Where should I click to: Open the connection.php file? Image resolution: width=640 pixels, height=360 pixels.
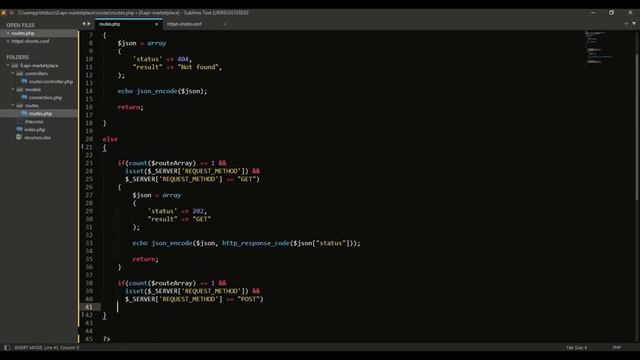(x=45, y=98)
